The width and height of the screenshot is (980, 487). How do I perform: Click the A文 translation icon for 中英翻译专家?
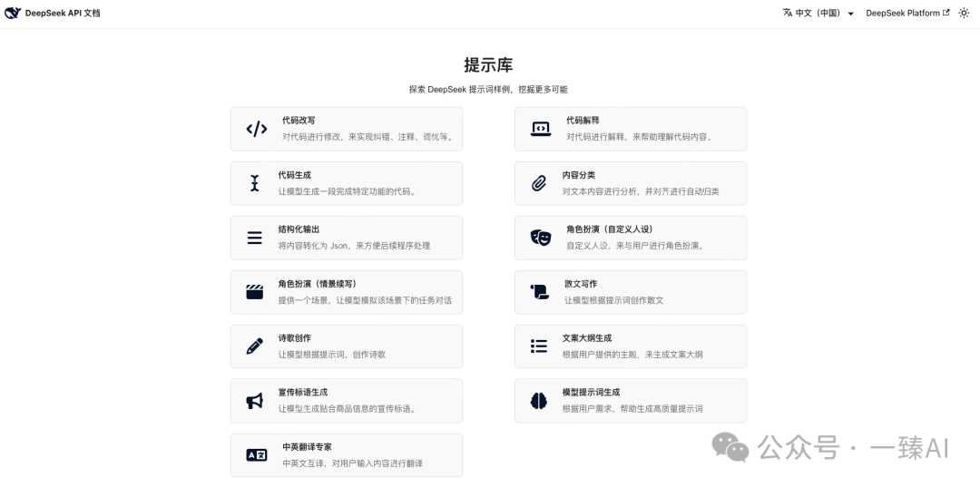point(256,455)
